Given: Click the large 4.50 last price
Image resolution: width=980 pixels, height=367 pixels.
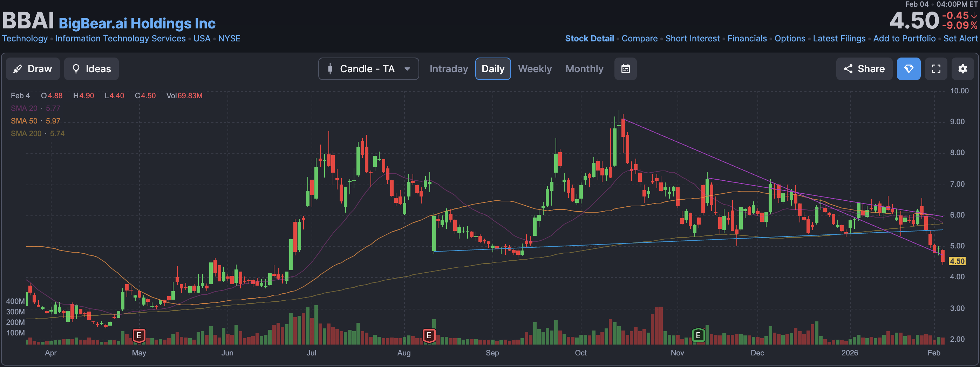Looking at the screenshot, I should (914, 21).
